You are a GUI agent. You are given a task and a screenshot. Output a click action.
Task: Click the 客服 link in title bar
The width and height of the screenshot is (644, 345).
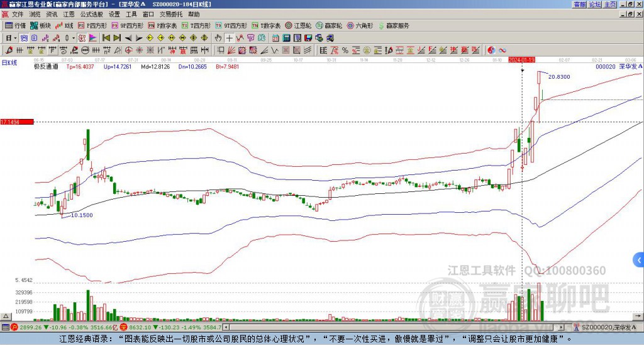(x=580, y=4)
